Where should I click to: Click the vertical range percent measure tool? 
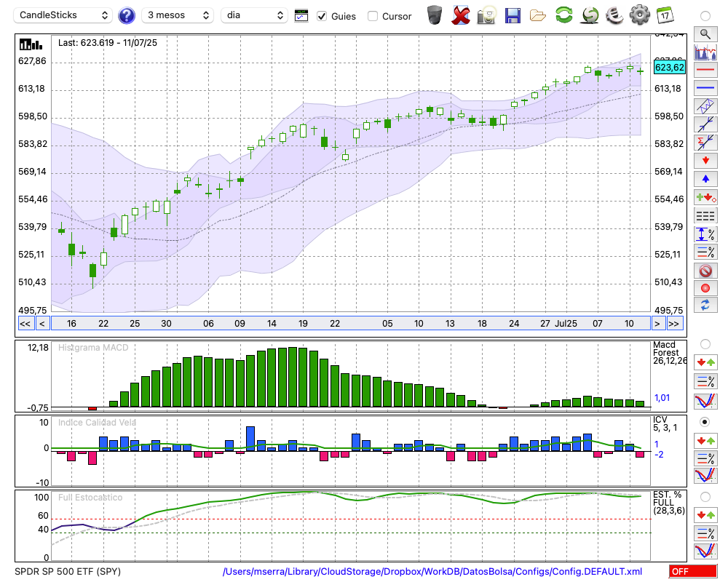(705, 234)
